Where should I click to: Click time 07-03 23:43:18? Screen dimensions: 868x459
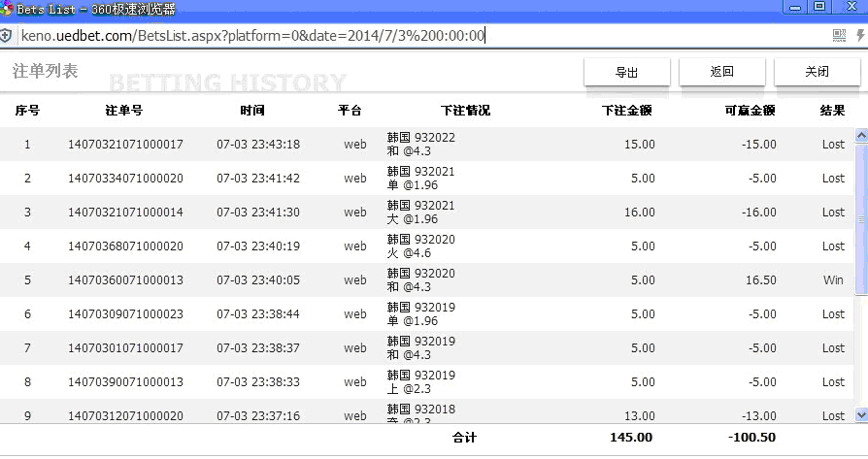click(x=258, y=145)
